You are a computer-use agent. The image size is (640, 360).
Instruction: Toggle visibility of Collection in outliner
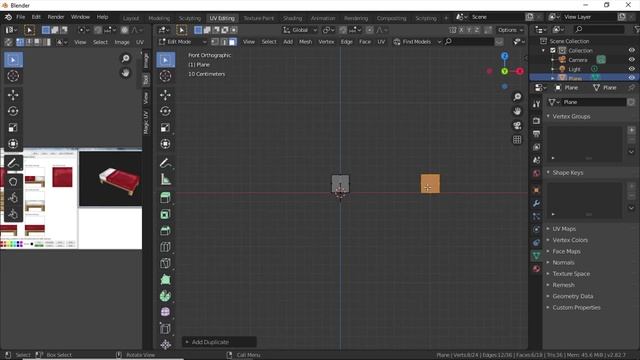631,50
